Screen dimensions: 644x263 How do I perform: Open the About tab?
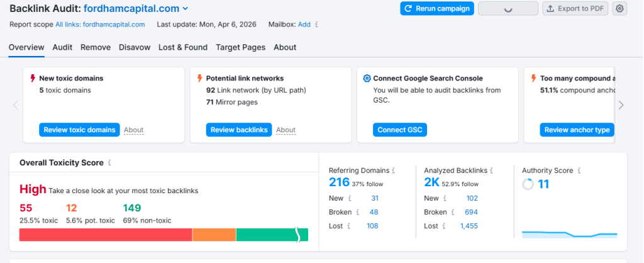(x=285, y=47)
